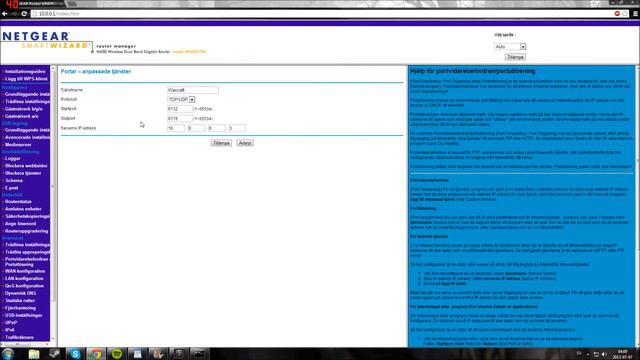Open the Chrome menu icon
640x360 pixels.
click(636, 13)
